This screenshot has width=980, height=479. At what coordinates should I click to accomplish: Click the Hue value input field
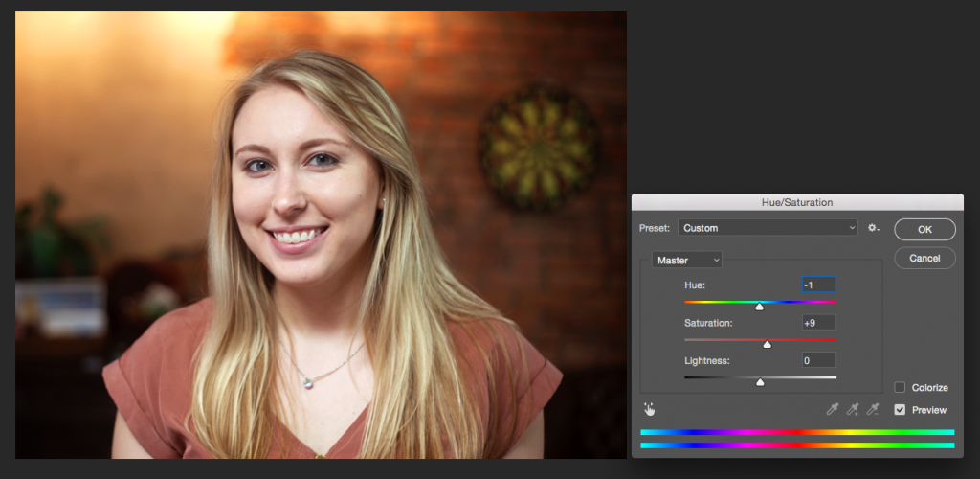click(x=818, y=285)
